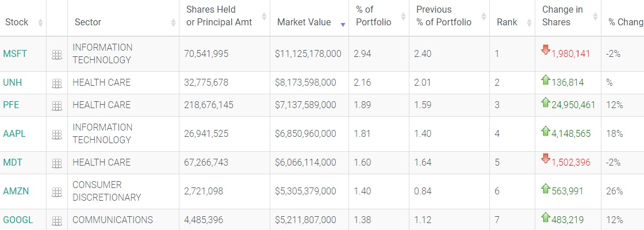Open the MSFT stock link
This screenshot has height=230, width=644.
point(15,53)
